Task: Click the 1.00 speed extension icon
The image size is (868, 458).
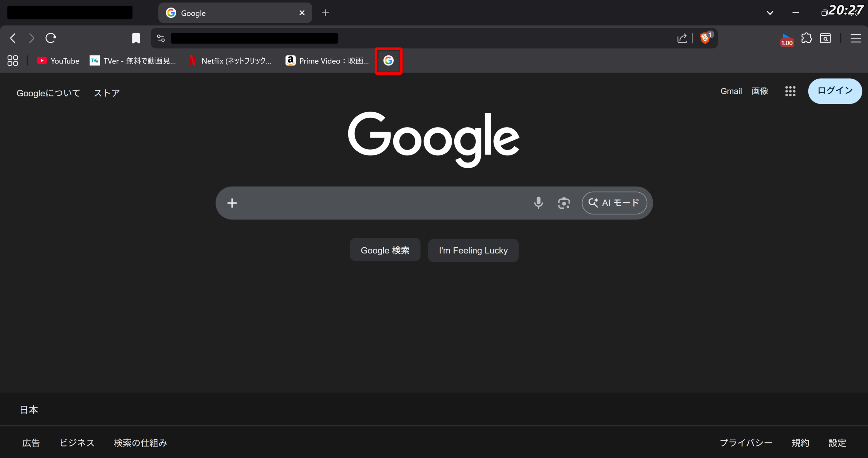Action: click(x=787, y=40)
